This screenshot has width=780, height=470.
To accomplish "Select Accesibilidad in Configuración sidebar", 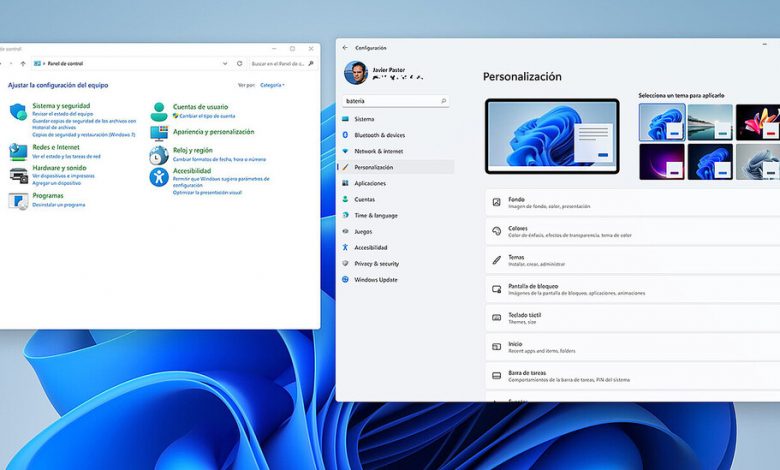I will [x=396, y=248].
